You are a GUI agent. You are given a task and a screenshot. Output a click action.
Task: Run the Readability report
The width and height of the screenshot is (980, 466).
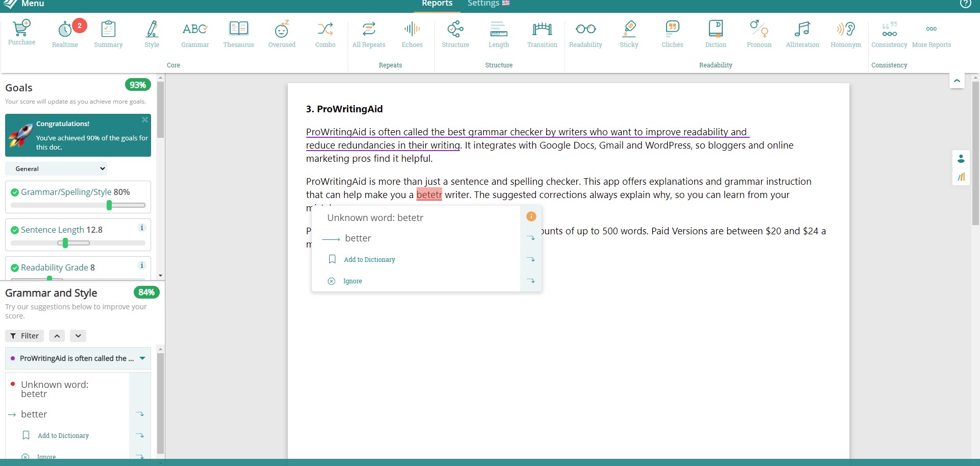click(x=585, y=34)
